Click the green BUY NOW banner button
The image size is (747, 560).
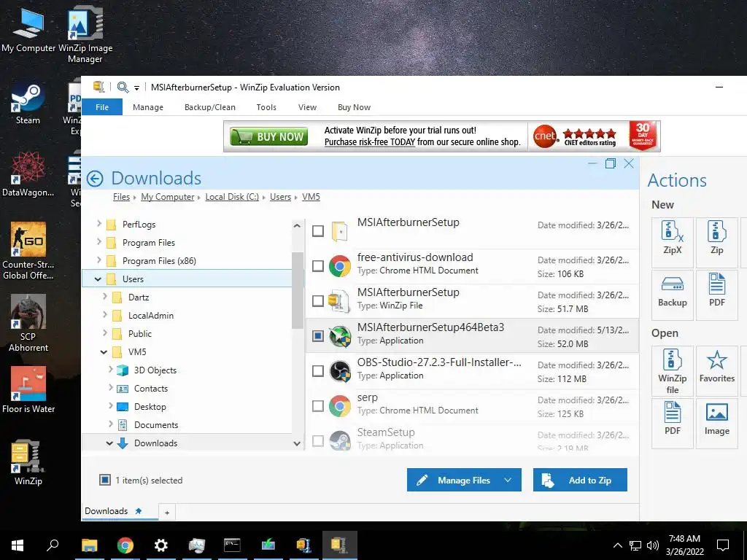269,136
